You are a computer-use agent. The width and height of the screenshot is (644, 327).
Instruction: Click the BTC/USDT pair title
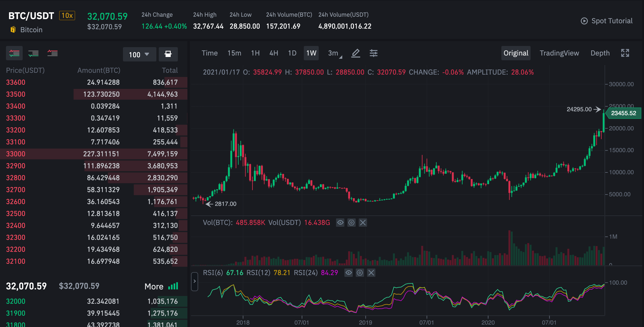pyautogui.click(x=31, y=16)
